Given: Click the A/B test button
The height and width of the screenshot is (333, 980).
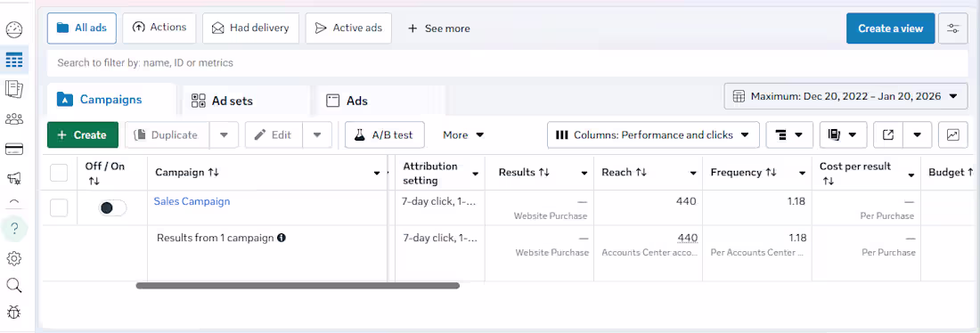Looking at the screenshot, I should click(x=384, y=135).
